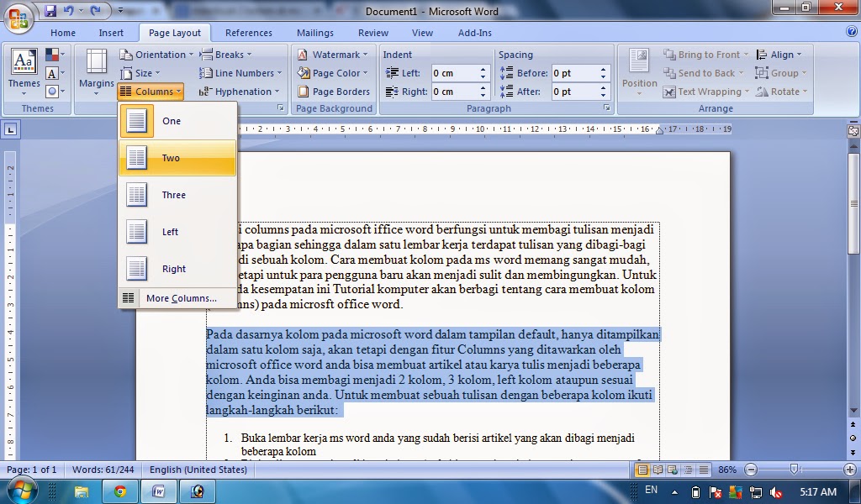Open page Size dropdown
The image size is (861, 504).
pos(140,73)
